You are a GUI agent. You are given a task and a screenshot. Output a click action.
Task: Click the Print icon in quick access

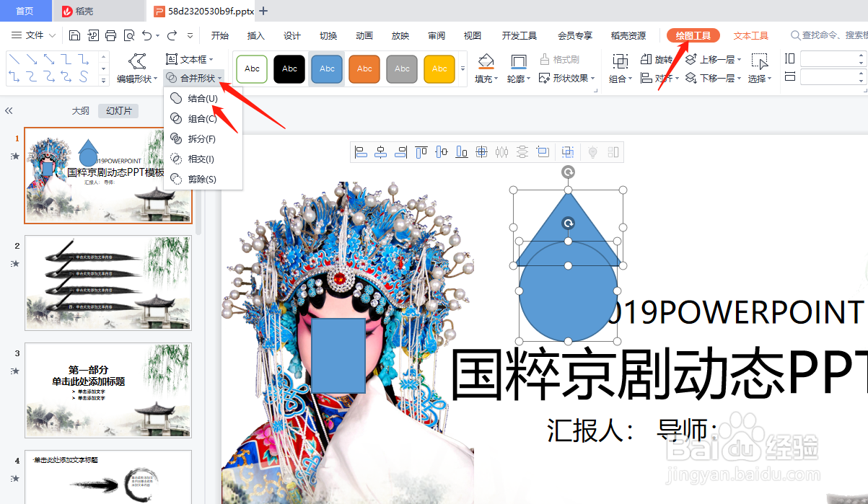pos(110,35)
